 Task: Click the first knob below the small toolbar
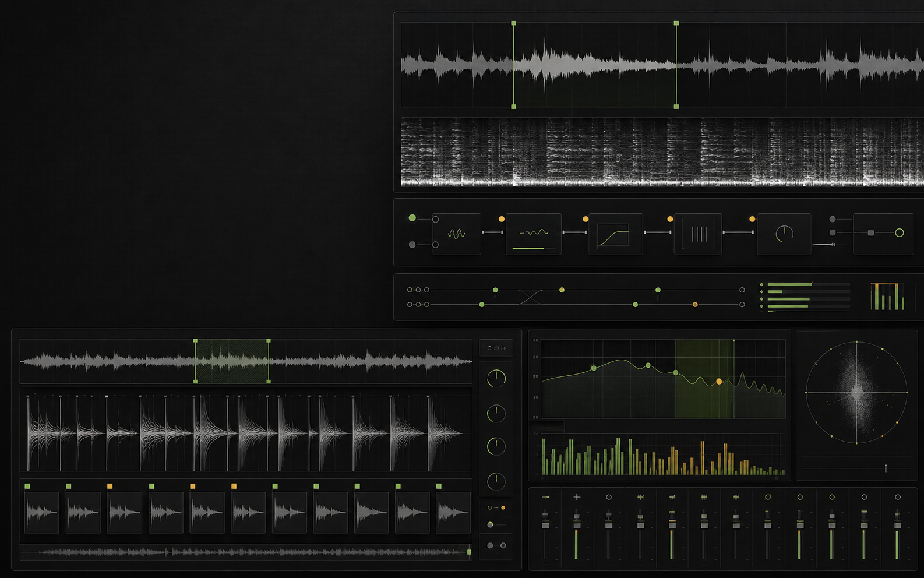click(496, 378)
